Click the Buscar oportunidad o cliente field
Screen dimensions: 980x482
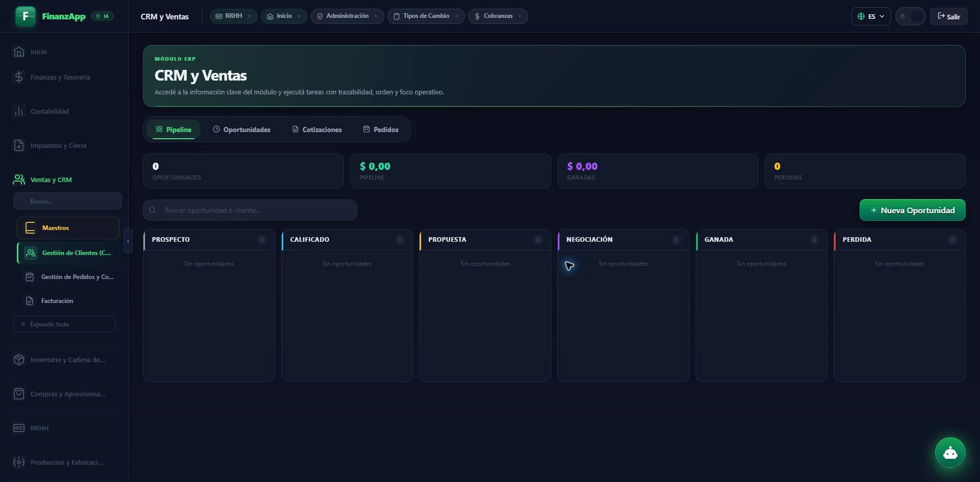click(x=250, y=210)
